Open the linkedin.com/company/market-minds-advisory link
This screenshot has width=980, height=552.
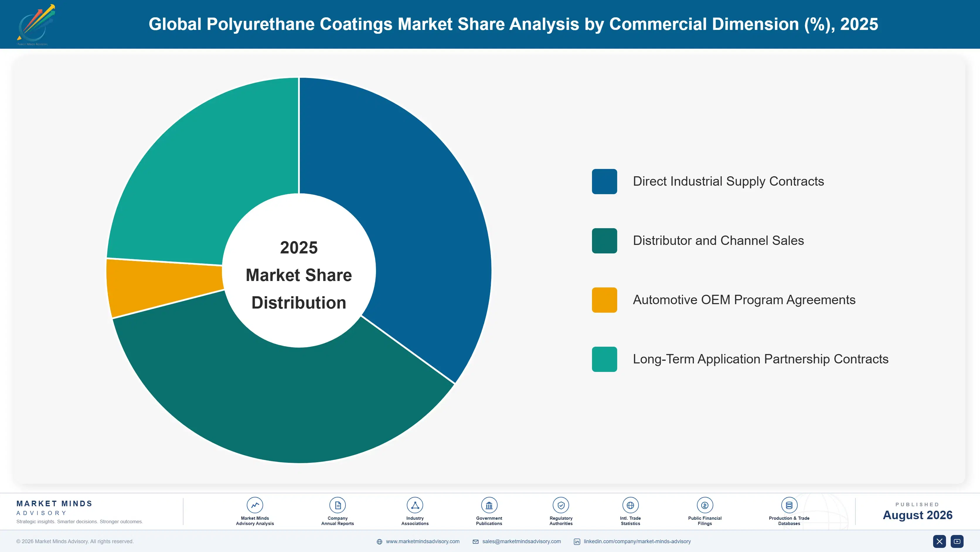coord(637,541)
